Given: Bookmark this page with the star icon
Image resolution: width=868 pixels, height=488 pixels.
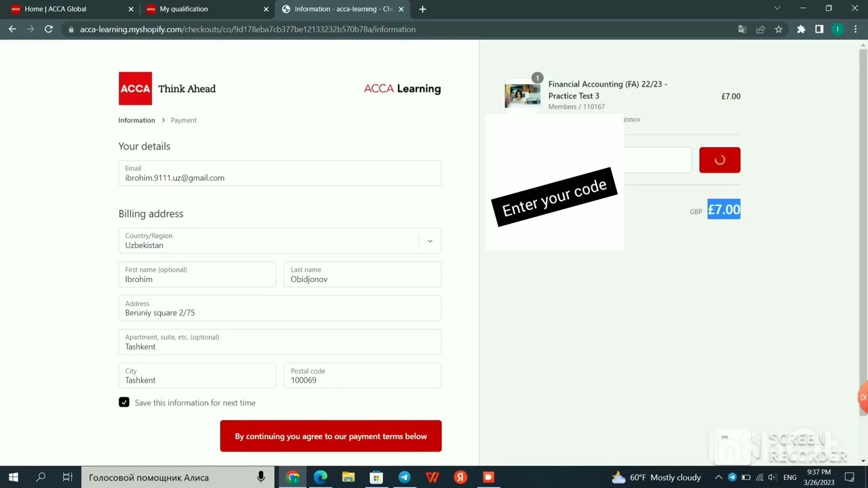Looking at the screenshot, I should [778, 29].
